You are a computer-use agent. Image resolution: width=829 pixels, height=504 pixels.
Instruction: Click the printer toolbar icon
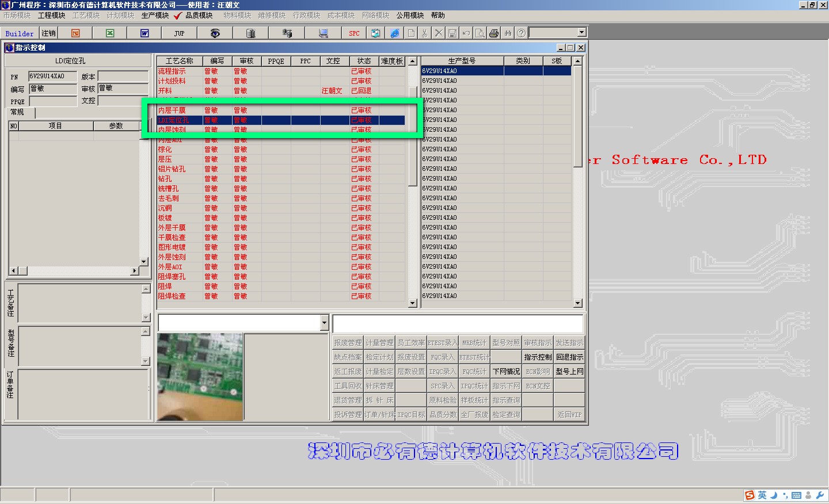tap(494, 33)
